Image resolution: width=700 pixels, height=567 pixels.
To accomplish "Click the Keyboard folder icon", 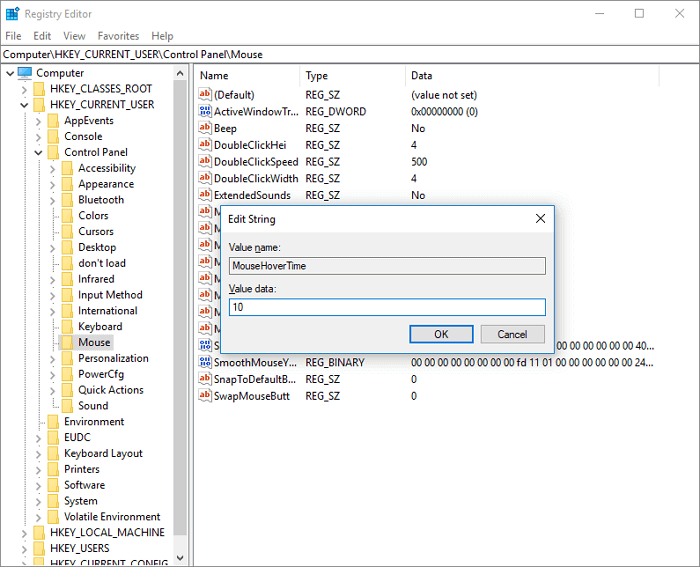I will click(67, 327).
